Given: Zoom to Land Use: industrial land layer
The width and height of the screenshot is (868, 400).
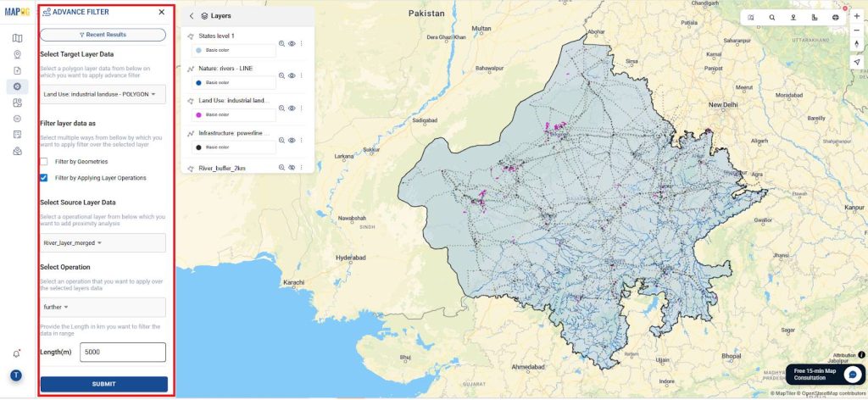Looking at the screenshot, I should [x=281, y=108].
